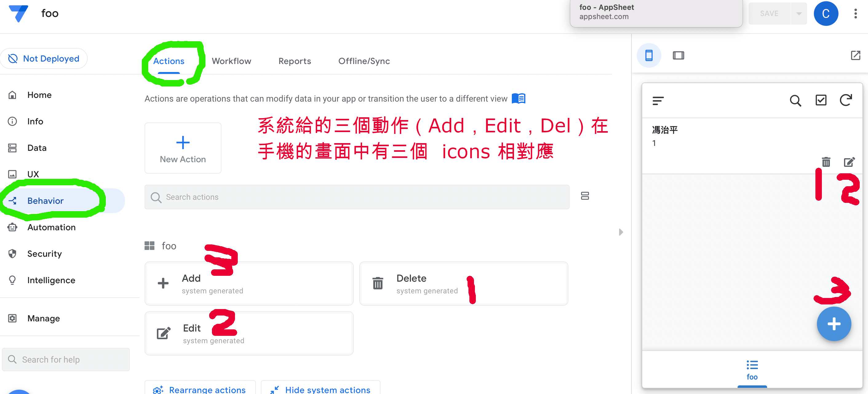Open the SAVE dropdown arrow
The width and height of the screenshot is (868, 394).
(798, 14)
